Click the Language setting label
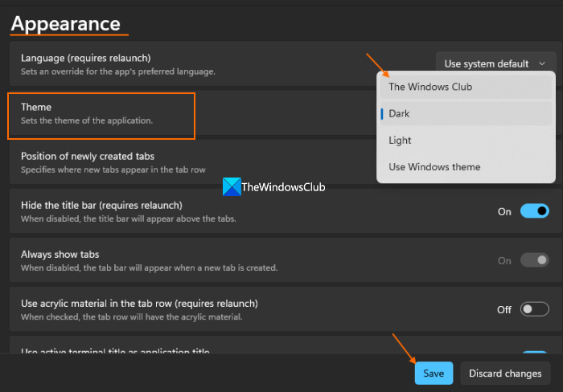Viewport: 563px width, 392px height. coord(85,58)
